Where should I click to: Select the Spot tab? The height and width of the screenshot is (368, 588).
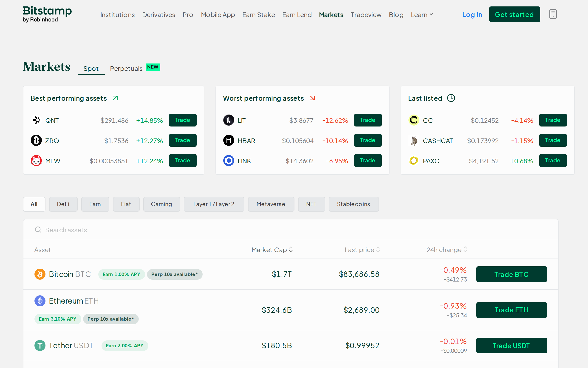[91, 69]
